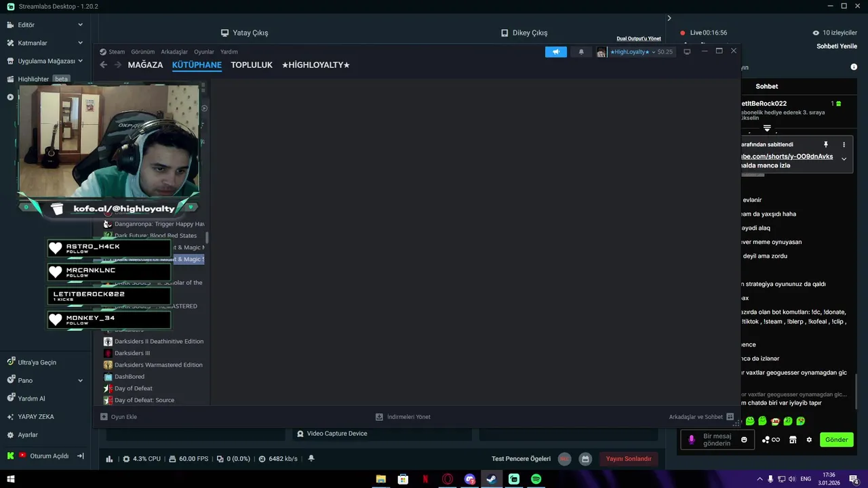The height and width of the screenshot is (488, 868).
Task: Go back with Steam left arrow
Action: point(103,65)
